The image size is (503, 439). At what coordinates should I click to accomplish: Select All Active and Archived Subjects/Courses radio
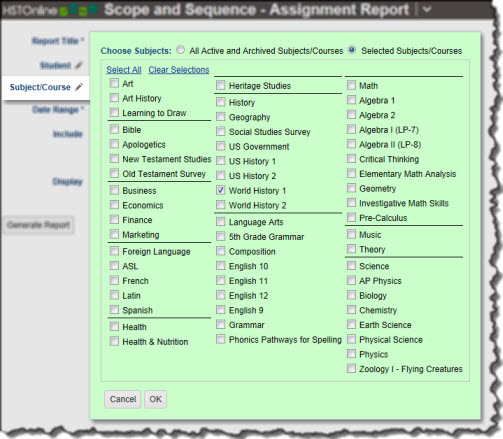[x=180, y=50]
